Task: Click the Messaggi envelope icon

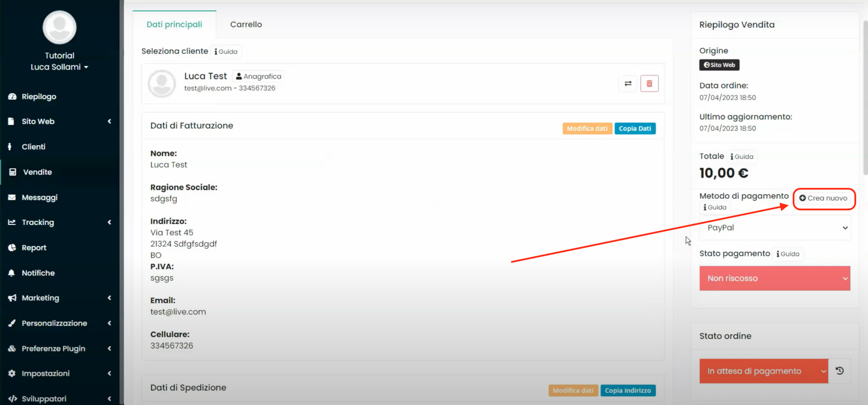Action: click(x=12, y=198)
